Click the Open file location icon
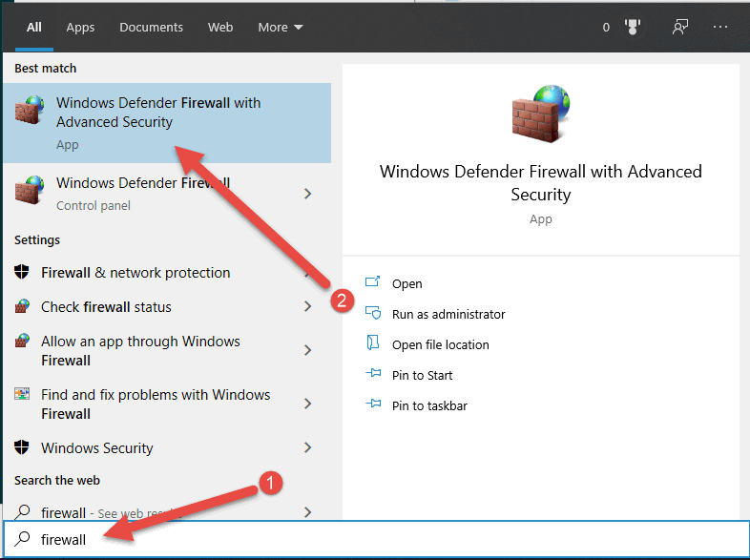 click(x=372, y=342)
